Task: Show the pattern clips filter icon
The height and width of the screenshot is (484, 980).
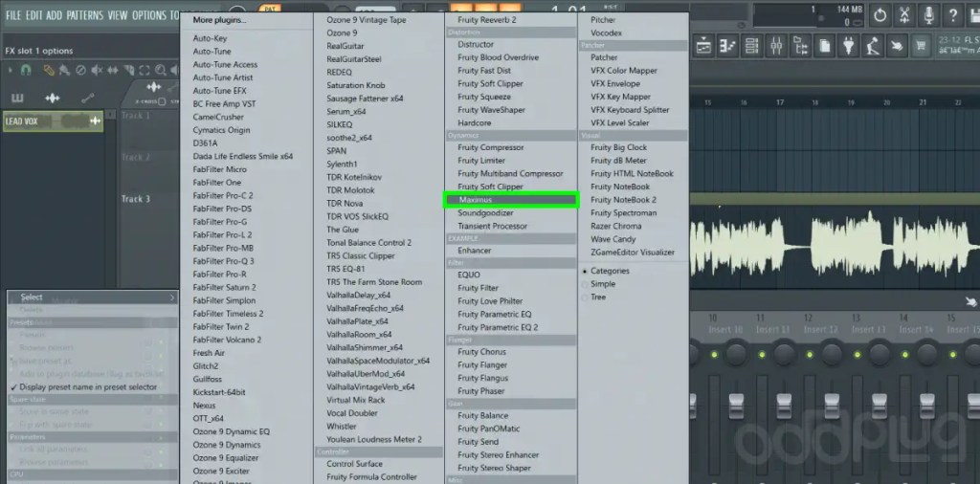Action: (17, 99)
